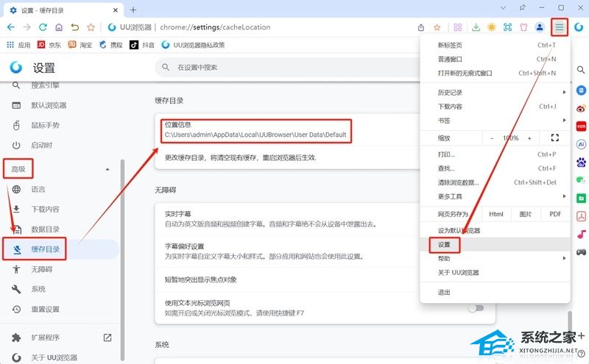
Task: Open 京东 bookmark
Action: [x=49, y=45]
